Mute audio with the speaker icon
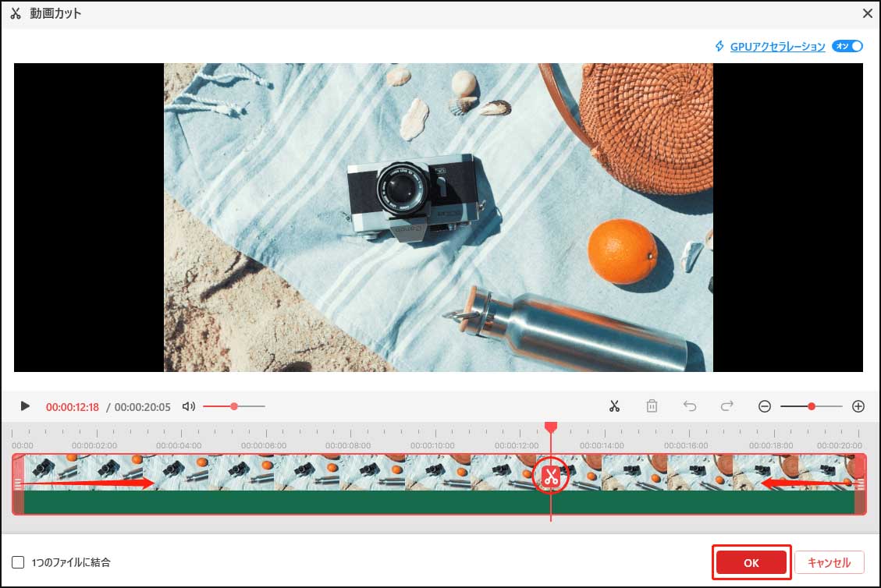The width and height of the screenshot is (881, 588). pos(189,406)
